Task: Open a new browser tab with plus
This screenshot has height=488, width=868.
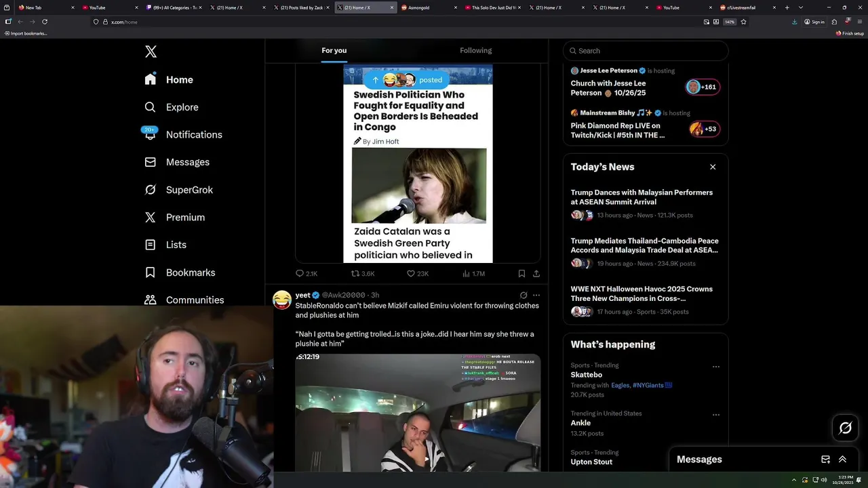Action: pos(787,7)
